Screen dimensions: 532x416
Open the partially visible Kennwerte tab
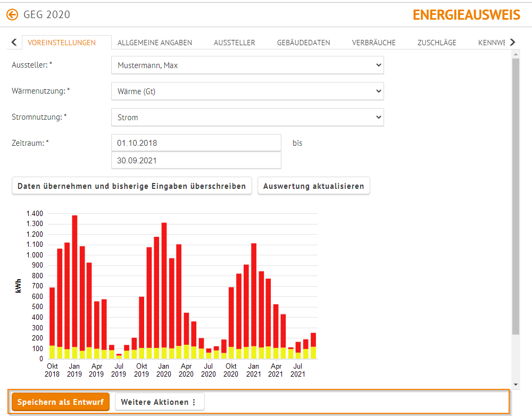(x=491, y=43)
